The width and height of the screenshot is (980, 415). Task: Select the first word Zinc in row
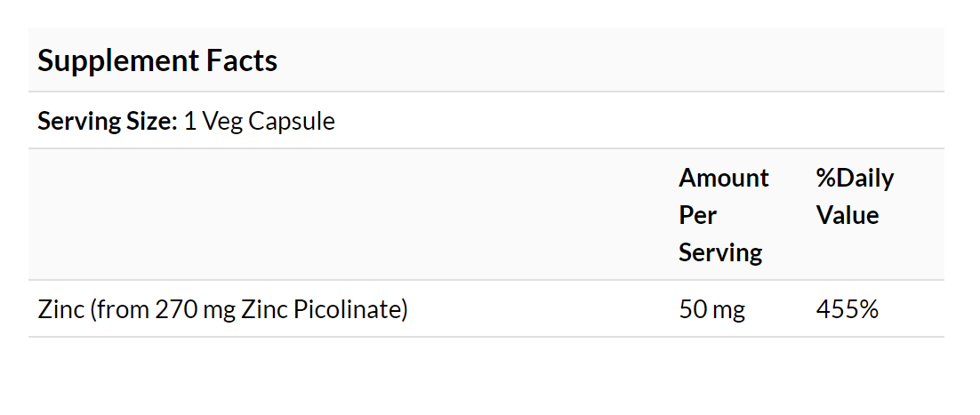point(60,309)
